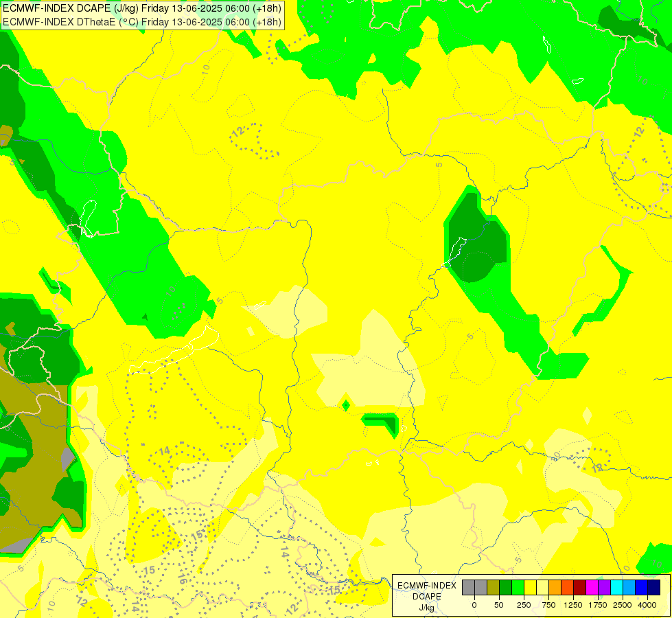Screen dimensions: 672x618
Task: Click the magenta legend swatch
Action: pyautogui.click(x=592, y=587)
